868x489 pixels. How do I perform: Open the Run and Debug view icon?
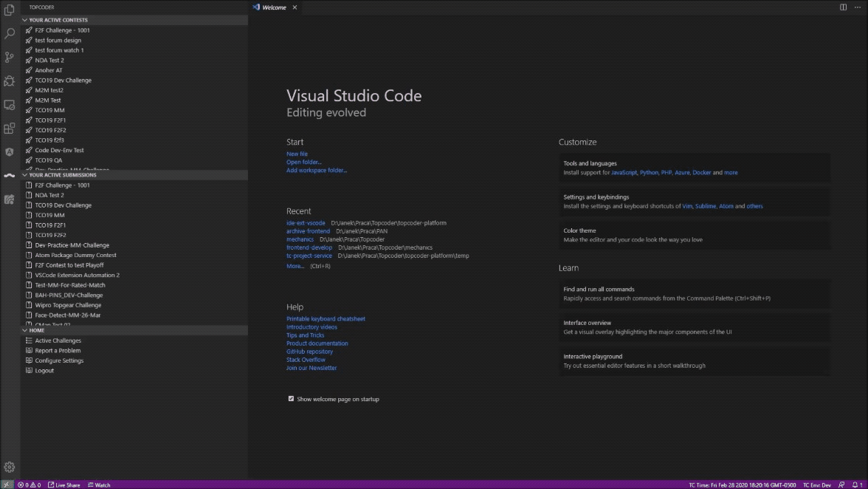(x=10, y=81)
